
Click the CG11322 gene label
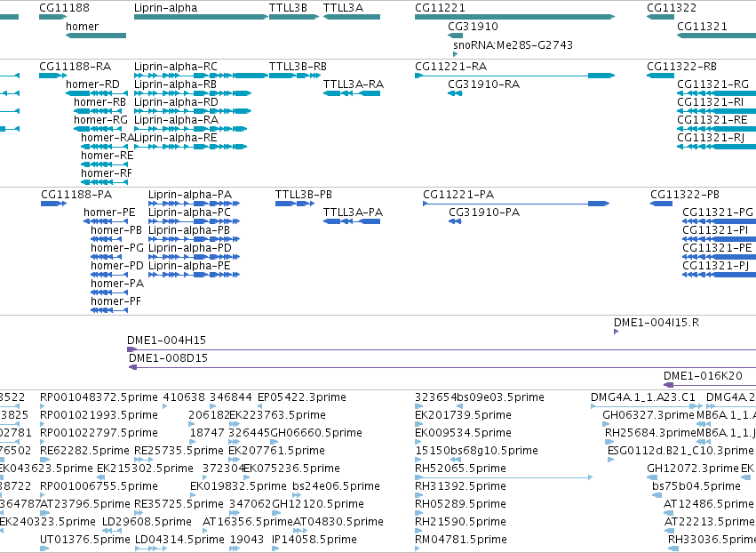(672, 8)
